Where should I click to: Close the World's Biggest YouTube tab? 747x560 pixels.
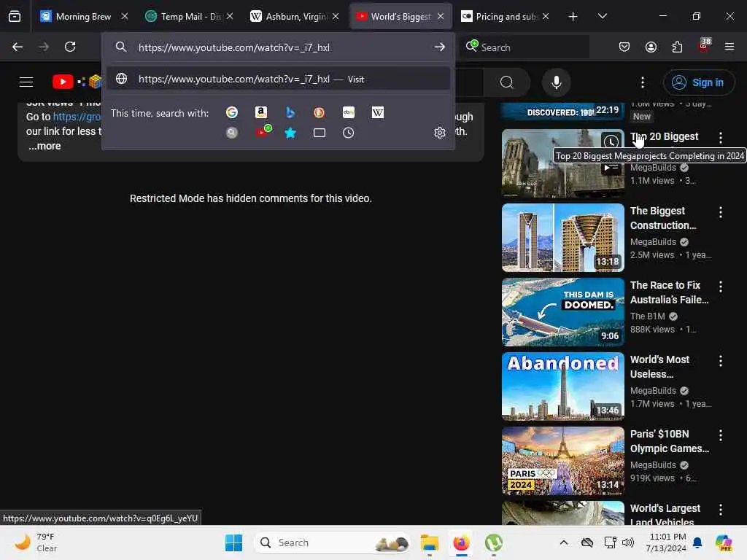(x=440, y=17)
